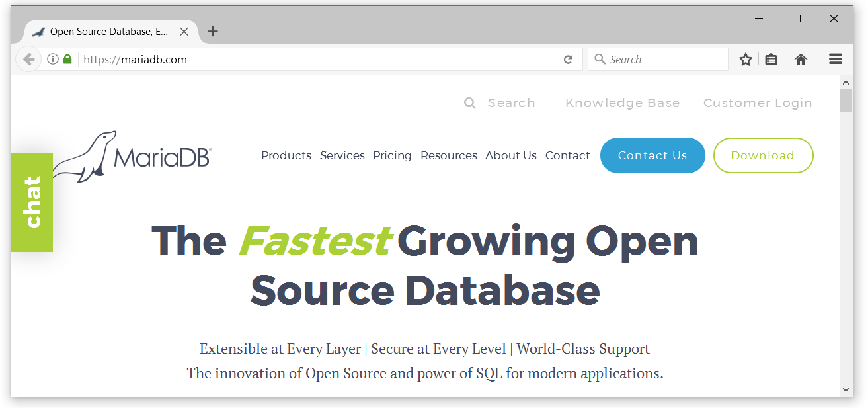Open site information icon in the address bar
This screenshot has height=408, width=868.
53,60
